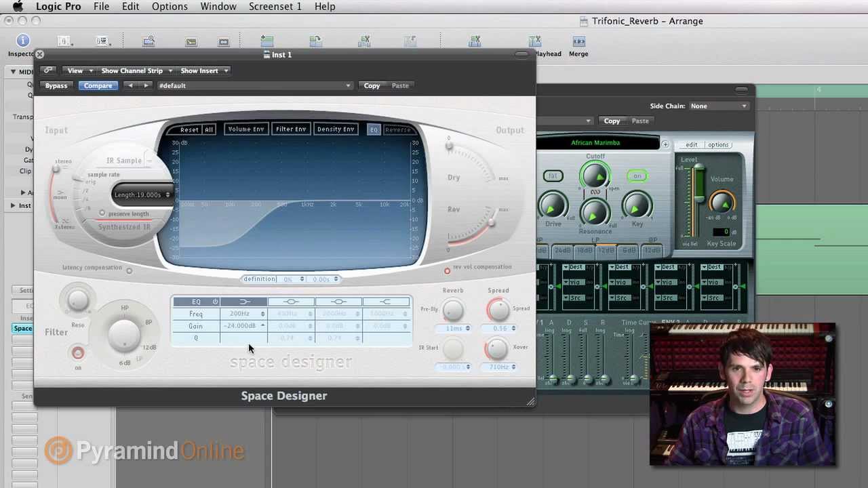
Task: Select the second parametric EQ band icon
Action: [338, 302]
